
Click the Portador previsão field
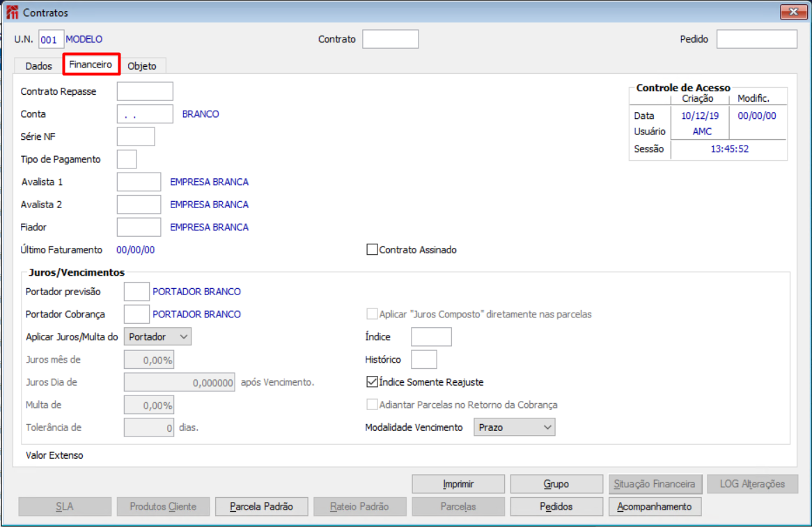click(136, 292)
